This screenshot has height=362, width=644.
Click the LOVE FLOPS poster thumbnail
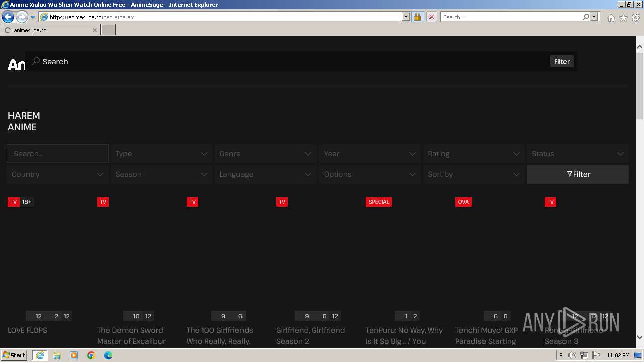pyautogui.click(x=49, y=259)
